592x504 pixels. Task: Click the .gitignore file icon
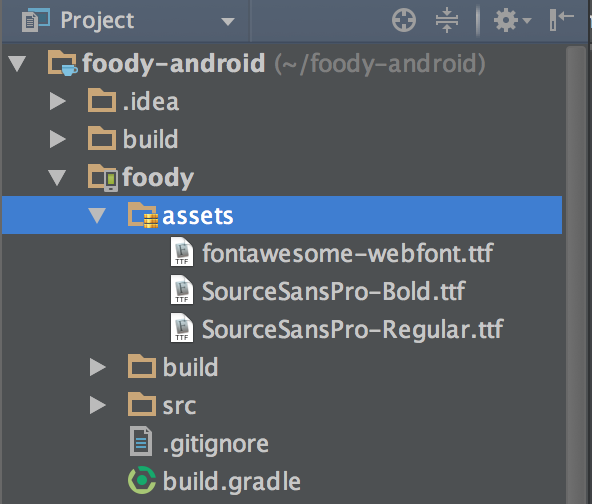click(x=141, y=441)
